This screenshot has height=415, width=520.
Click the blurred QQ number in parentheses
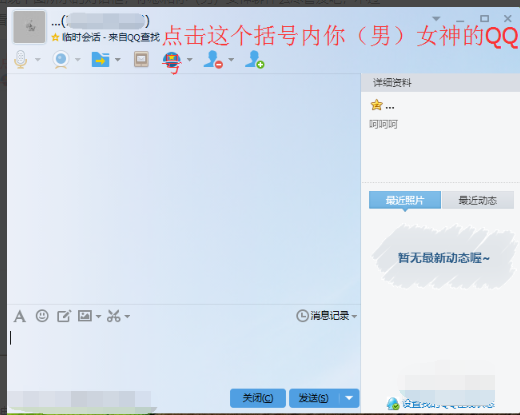105,21
